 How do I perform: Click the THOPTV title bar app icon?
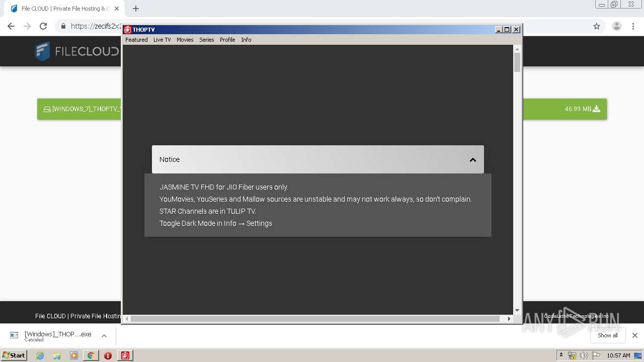128,30
